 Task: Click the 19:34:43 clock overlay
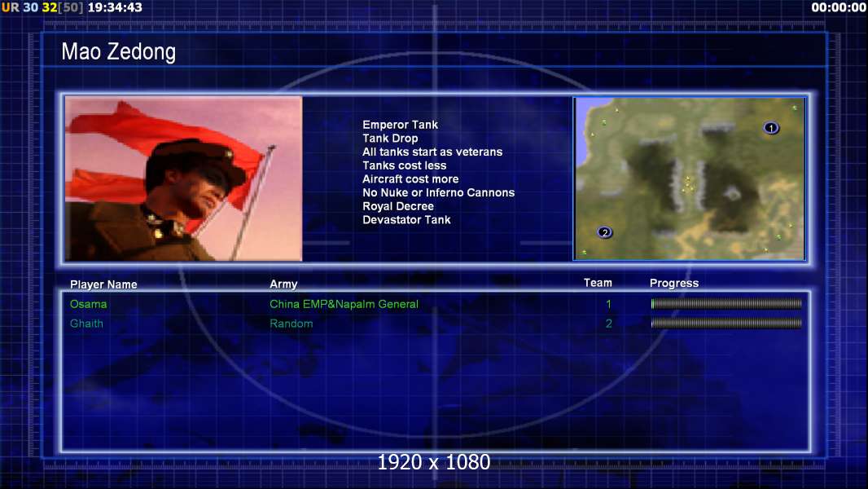[115, 8]
